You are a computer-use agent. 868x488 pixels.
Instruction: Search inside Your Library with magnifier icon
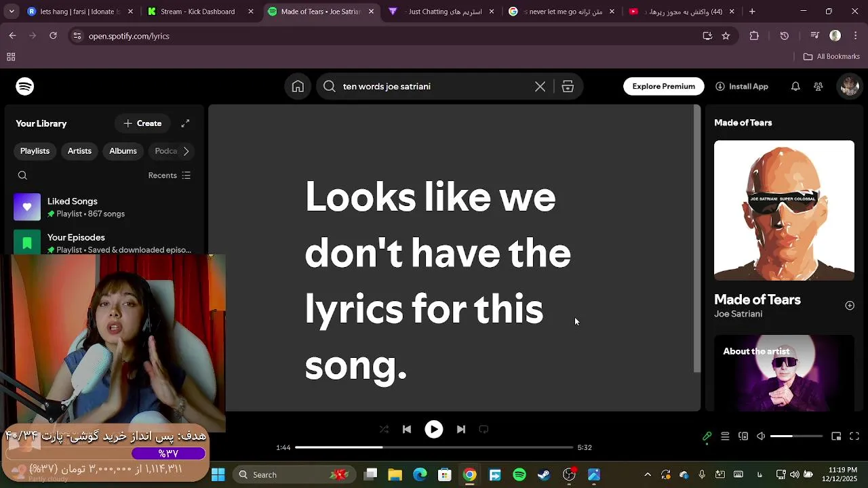tap(22, 176)
